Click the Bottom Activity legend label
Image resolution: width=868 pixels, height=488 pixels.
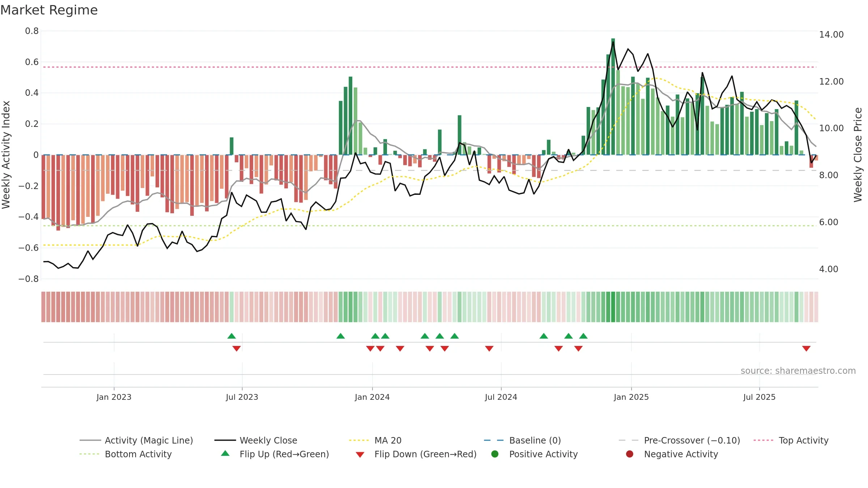(x=138, y=454)
